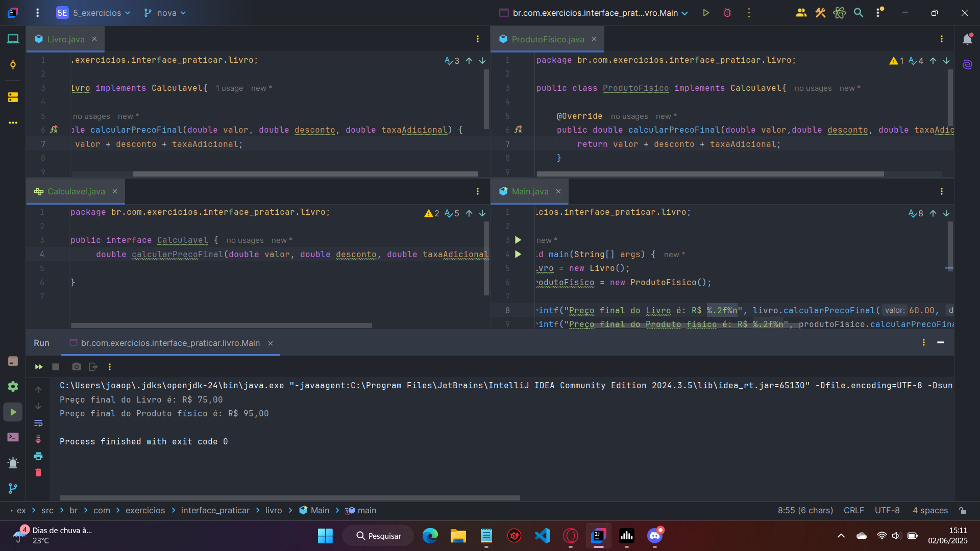Select the Run tool window label

click(41, 343)
